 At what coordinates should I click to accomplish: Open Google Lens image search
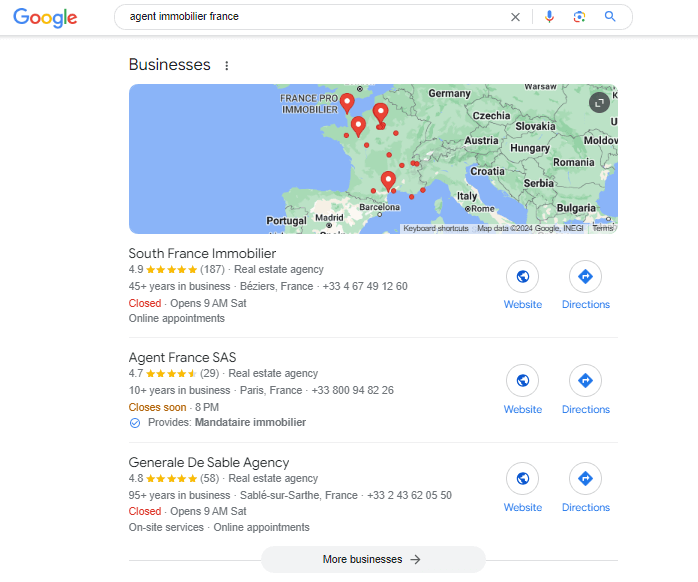[579, 17]
